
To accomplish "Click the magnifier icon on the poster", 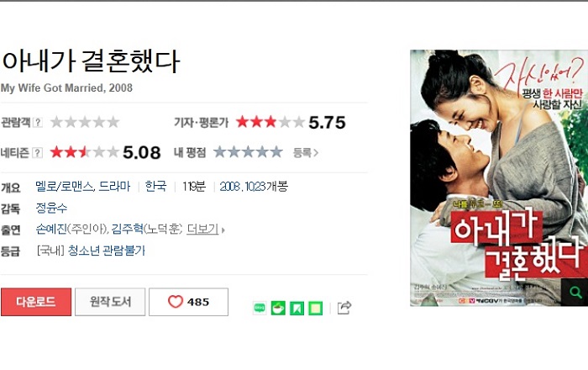I will pyautogui.click(x=575, y=292).
